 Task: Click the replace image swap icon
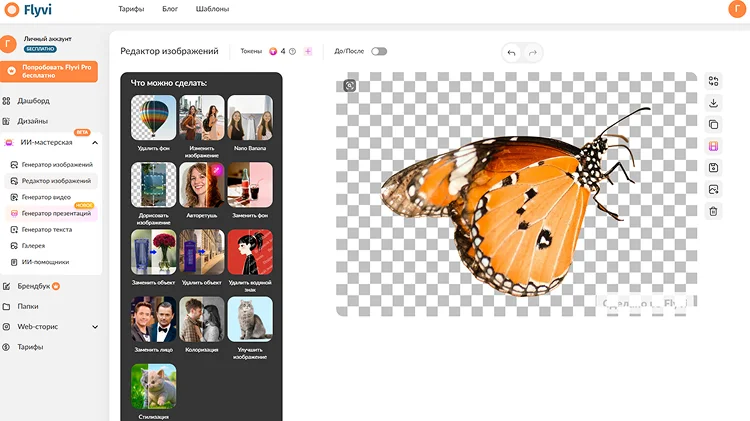click(x=713, y=81)
